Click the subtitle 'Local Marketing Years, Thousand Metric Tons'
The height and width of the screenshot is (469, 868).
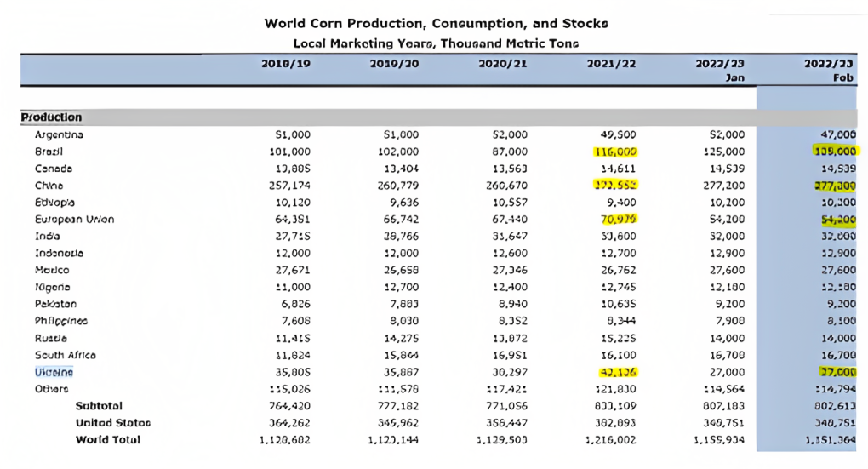437,43
